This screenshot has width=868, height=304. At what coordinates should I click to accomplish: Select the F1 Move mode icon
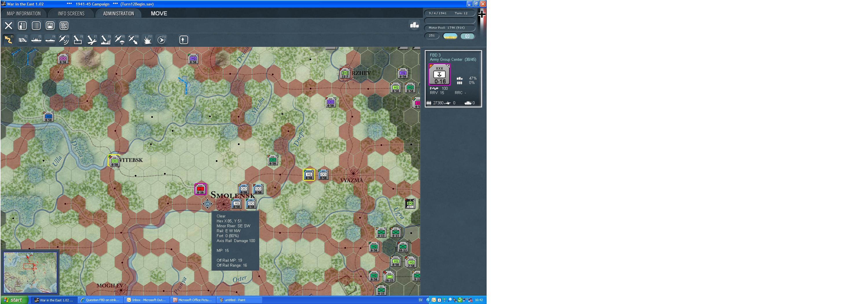(8, 40)
